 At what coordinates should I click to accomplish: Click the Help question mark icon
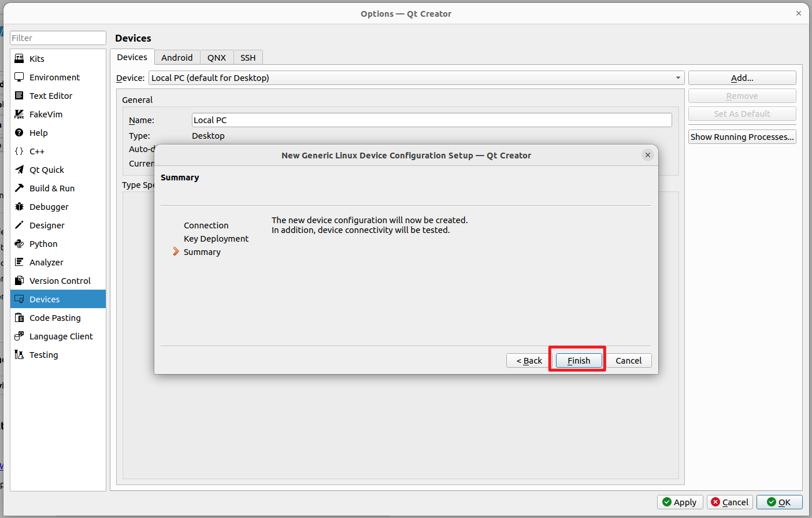click(19, 132)
